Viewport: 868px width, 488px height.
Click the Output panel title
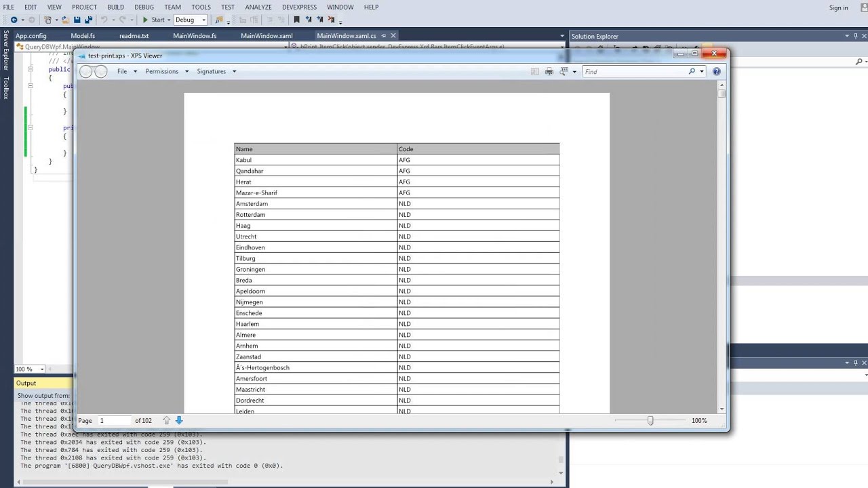click(26, 383)
